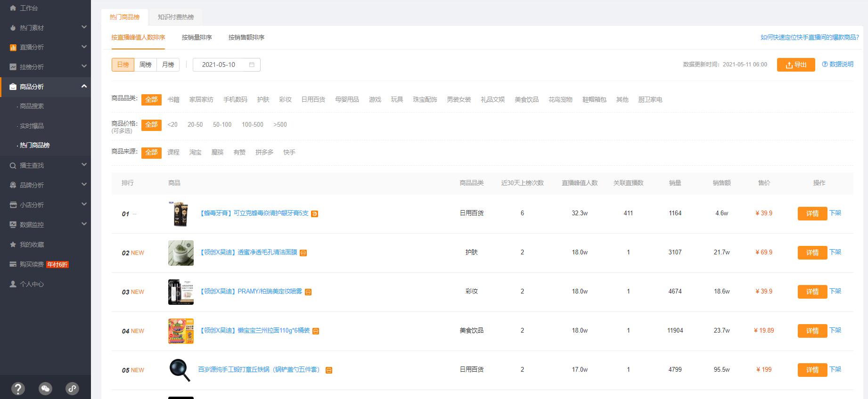The height and width of the screenshot is (399, 868).
Task: Open the how-to-locate hot products link
Action: click(x=809, y=37)
